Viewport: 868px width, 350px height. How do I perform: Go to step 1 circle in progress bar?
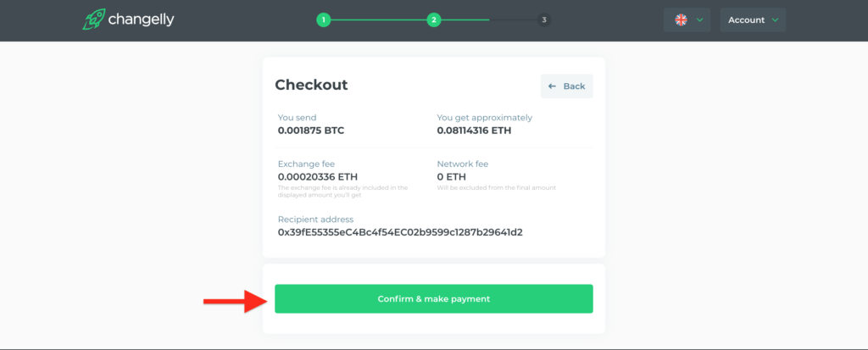(323, 20)
